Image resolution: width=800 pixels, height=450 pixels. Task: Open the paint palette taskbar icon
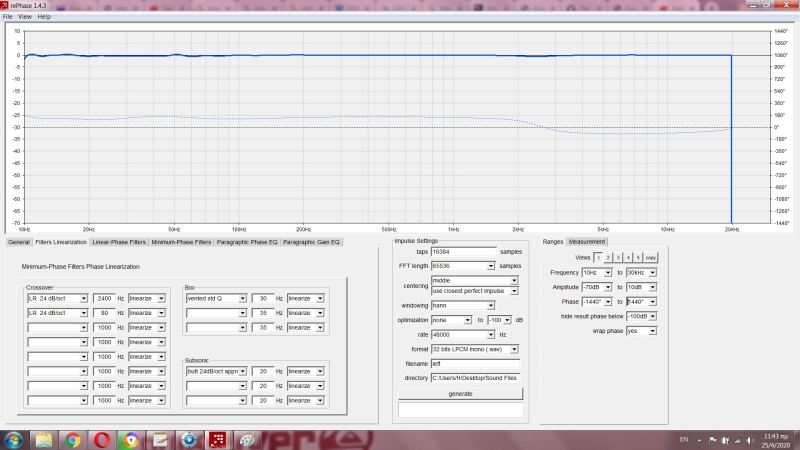point(246,439)
